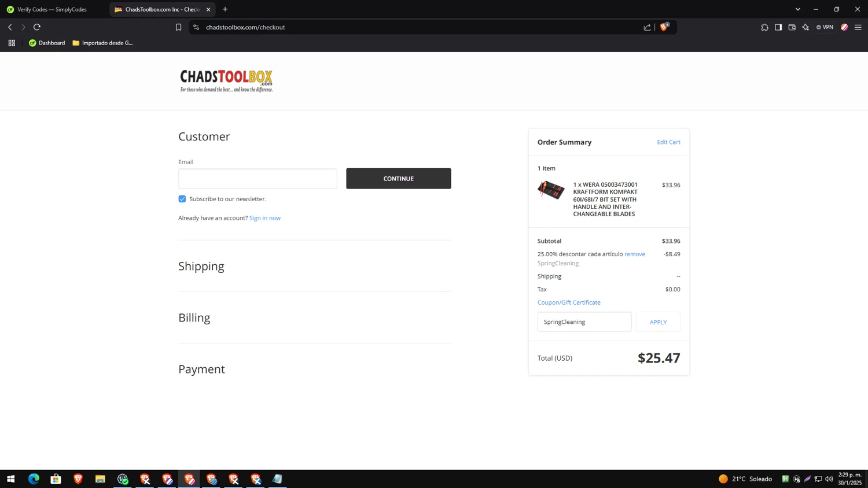Reload the checkout page
868x488 pixels.
click(37, 27)
